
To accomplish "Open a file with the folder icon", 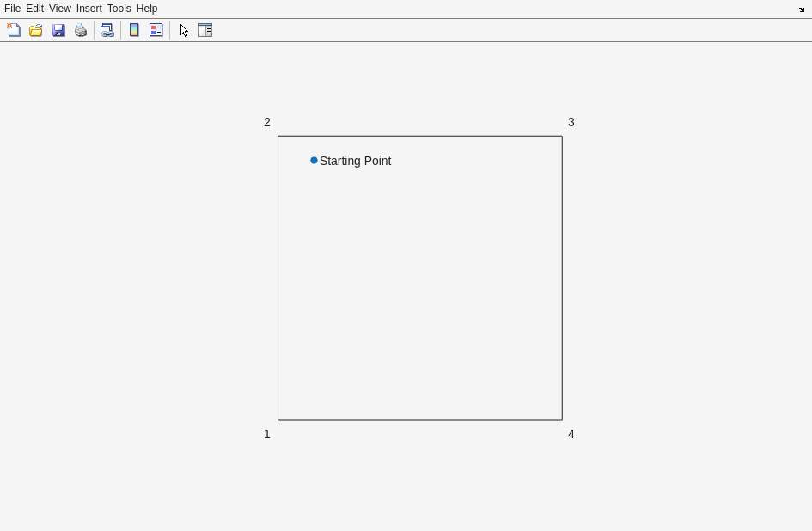I will click(36, 30).
